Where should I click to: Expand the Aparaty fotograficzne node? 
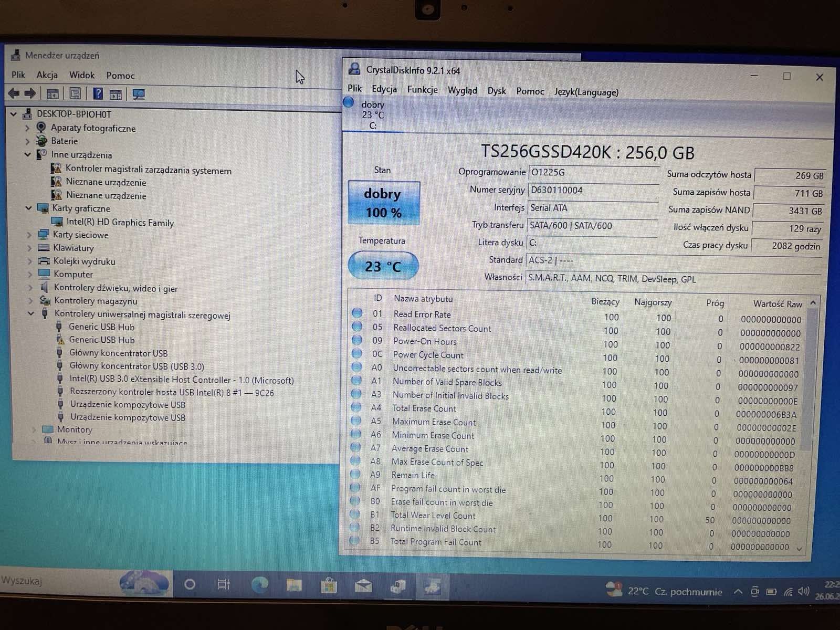(27, 128)
